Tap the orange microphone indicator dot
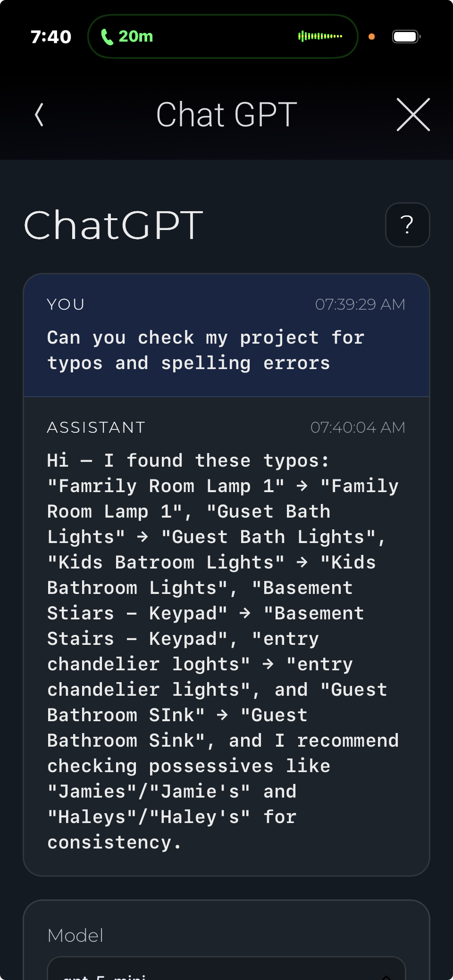The image size is (453, 980). (371, 36)
